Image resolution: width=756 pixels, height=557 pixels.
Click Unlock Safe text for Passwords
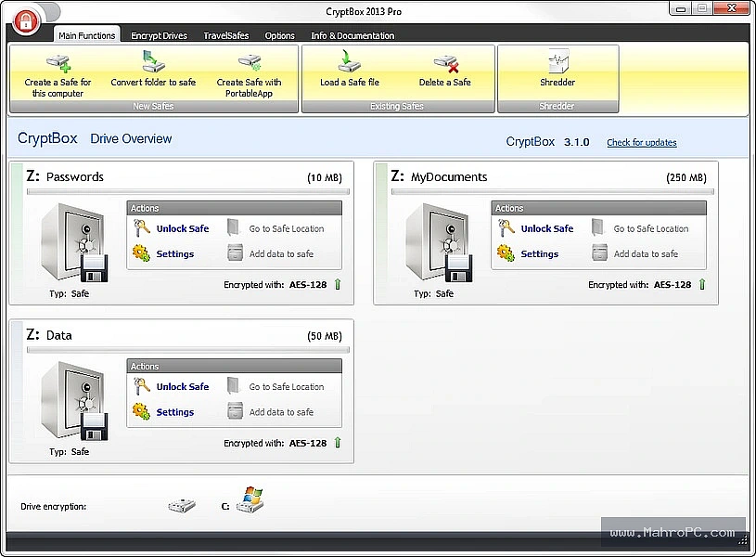pos(183,228)
